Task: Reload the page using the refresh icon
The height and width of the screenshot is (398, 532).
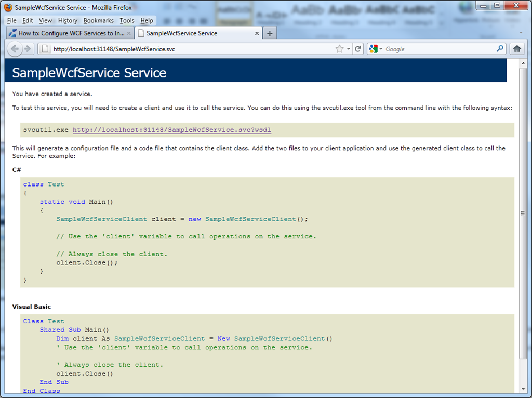Action: (x=358, y=49)
